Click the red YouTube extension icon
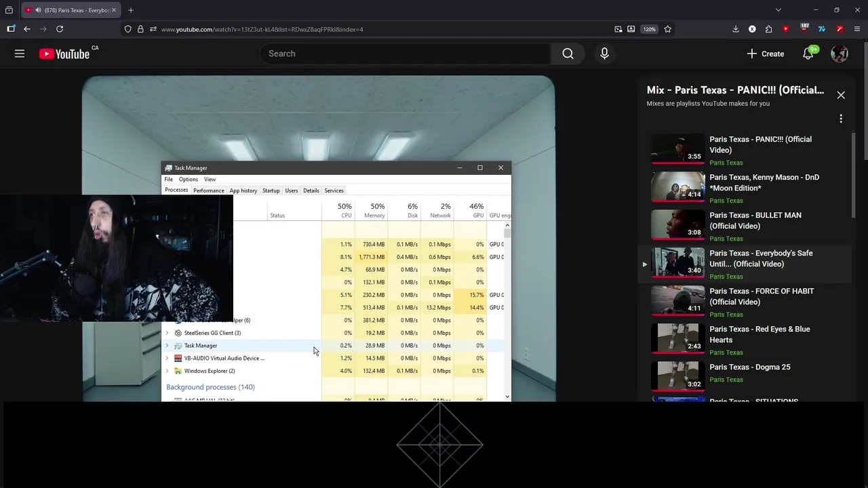 (x=786, y=29)
